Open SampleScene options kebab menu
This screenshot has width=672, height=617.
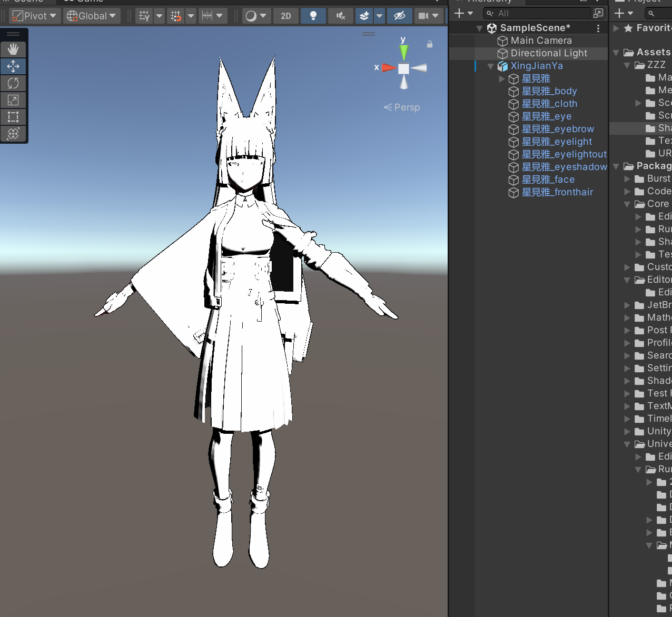(598, 28)
